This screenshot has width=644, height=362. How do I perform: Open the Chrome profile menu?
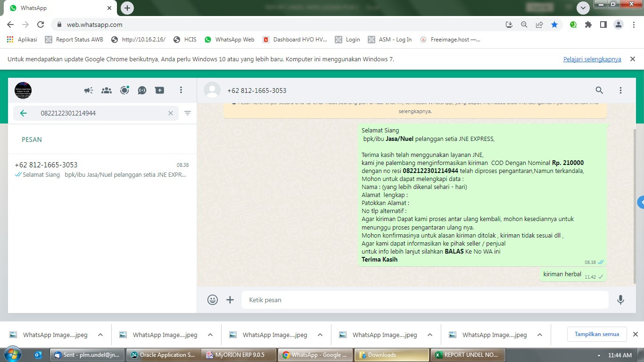tap(619, 25)
